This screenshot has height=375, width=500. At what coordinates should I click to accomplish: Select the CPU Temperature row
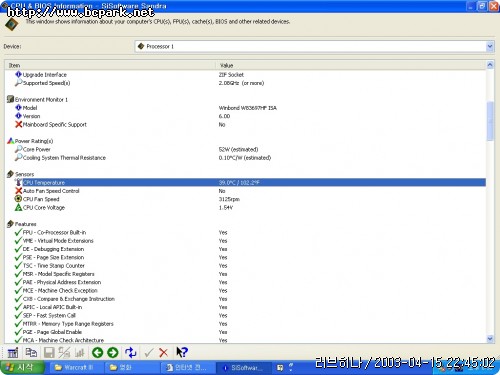click(245, 182)
